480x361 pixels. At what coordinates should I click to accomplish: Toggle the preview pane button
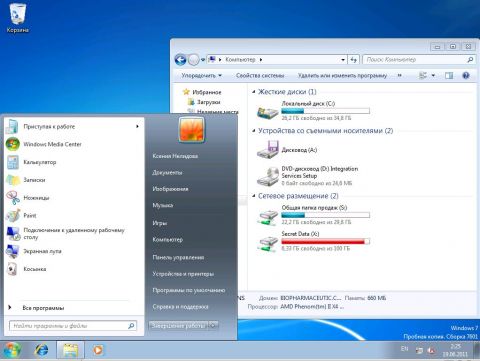pos(449,75)
